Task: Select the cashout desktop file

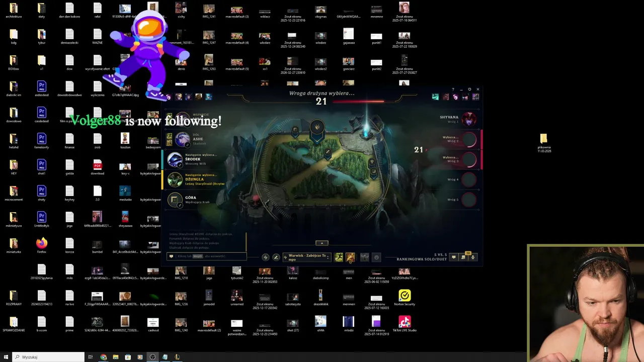Action: click(x=153, y=324)
